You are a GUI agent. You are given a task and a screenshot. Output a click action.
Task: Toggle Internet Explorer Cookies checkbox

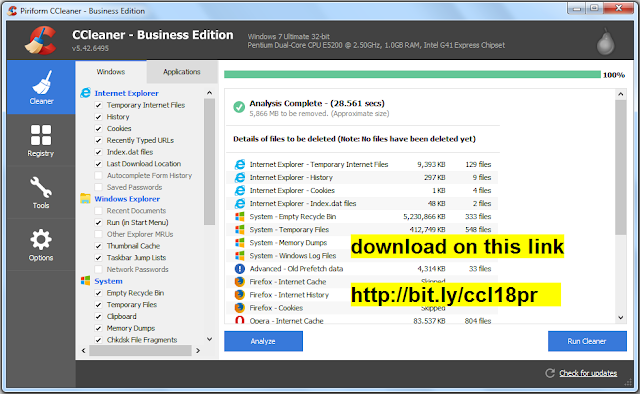pyautogui.click(x=98, y=129)
